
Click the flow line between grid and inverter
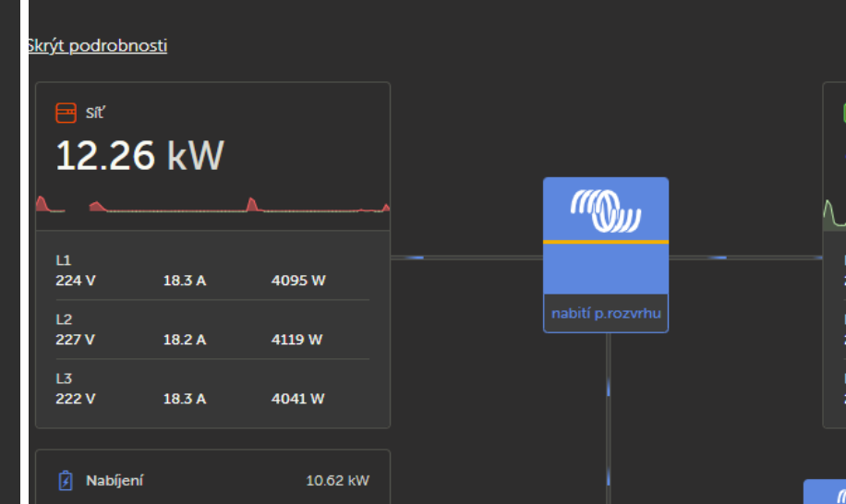click(x=466, y=258)
